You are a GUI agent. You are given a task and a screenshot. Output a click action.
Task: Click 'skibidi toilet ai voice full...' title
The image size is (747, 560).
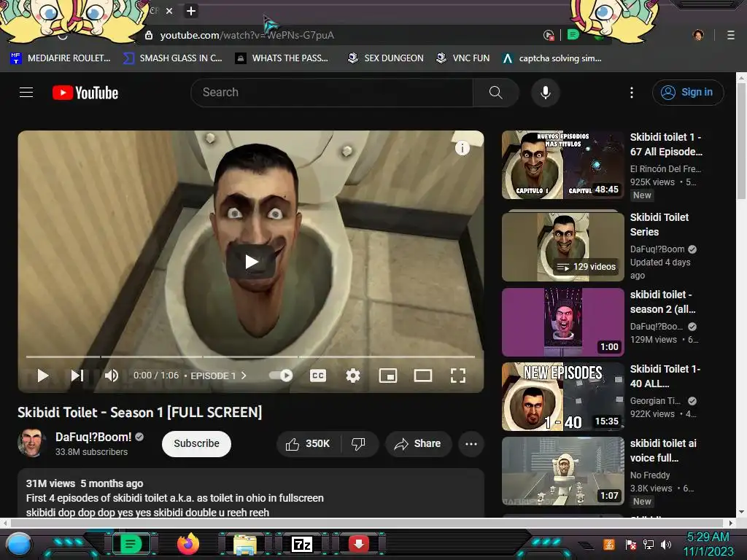663,451
